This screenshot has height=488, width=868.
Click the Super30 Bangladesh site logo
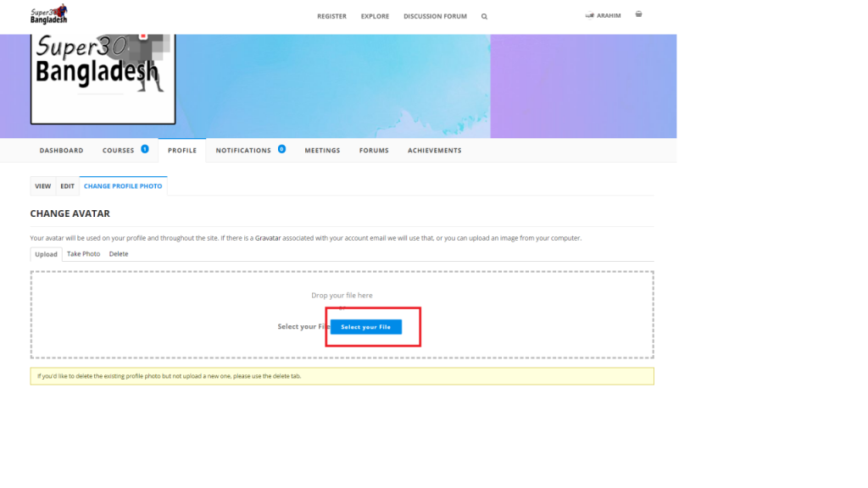[x=48, y=14]
